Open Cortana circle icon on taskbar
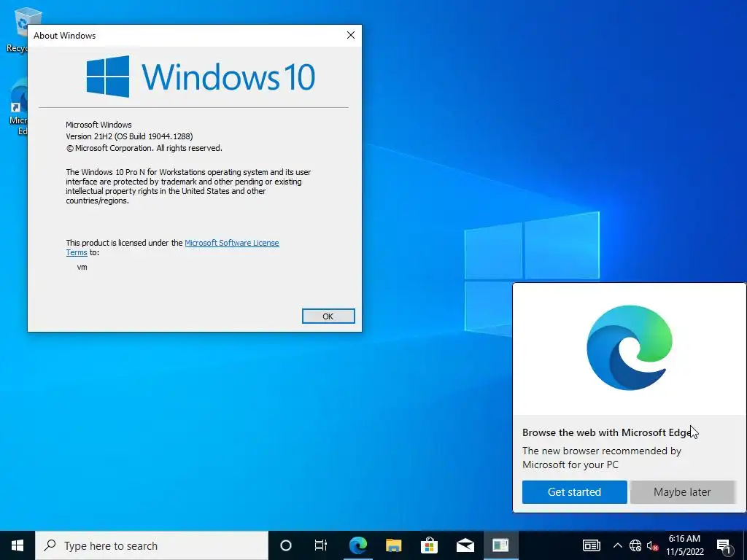 286,545
